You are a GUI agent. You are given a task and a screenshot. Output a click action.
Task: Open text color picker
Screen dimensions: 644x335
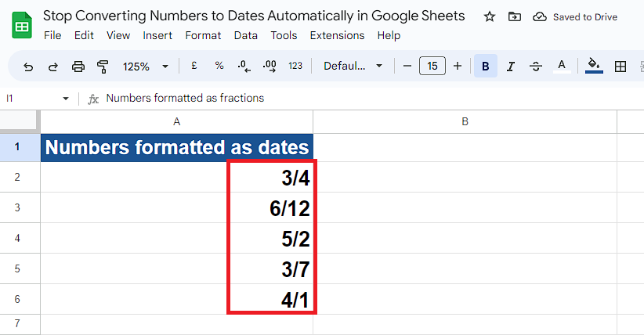[562, 66]
